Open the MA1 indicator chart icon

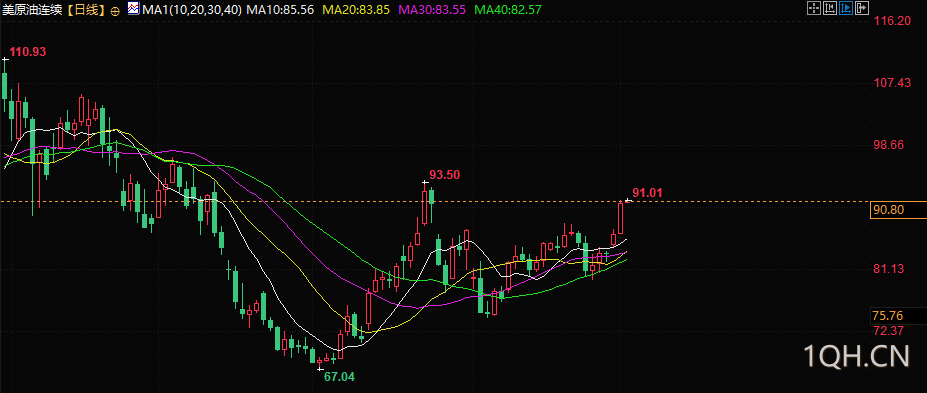coord(134,8)
